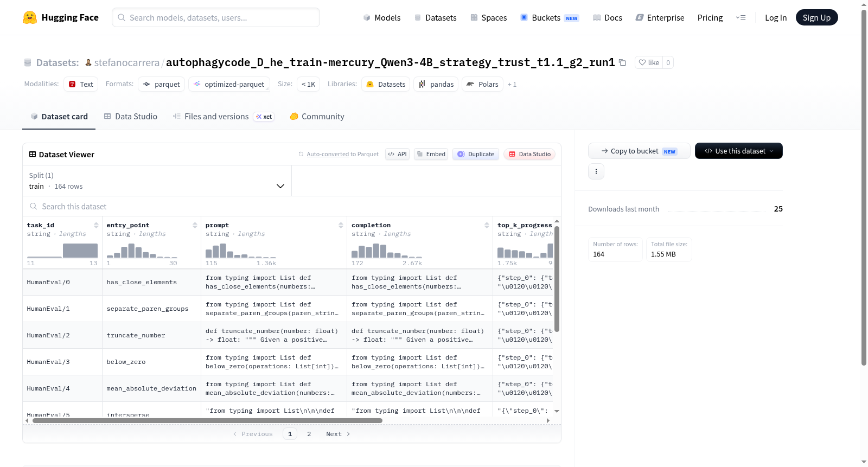Click the search magnifier icon in dataset viewer

[34, 206]
